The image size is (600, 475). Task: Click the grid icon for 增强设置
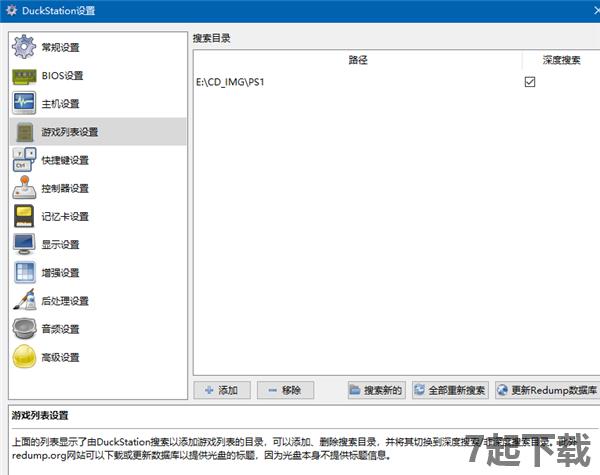tap(24, 273)
